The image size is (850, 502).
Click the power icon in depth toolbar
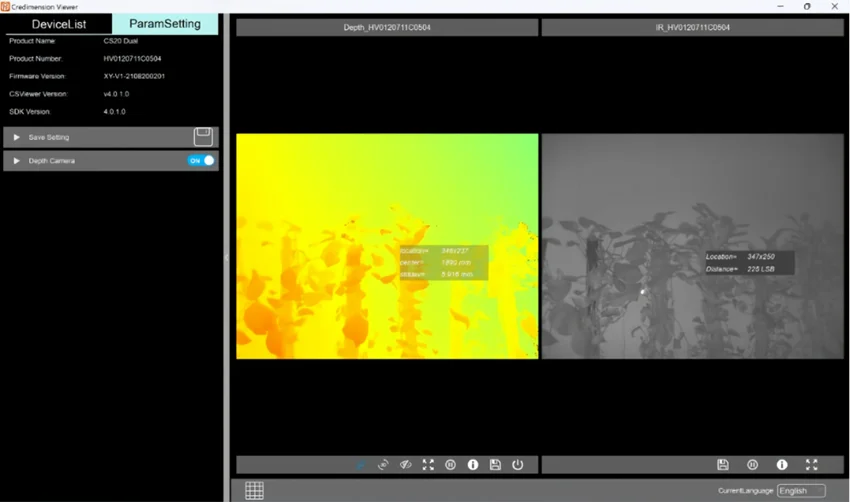click(x=518, y=465)
